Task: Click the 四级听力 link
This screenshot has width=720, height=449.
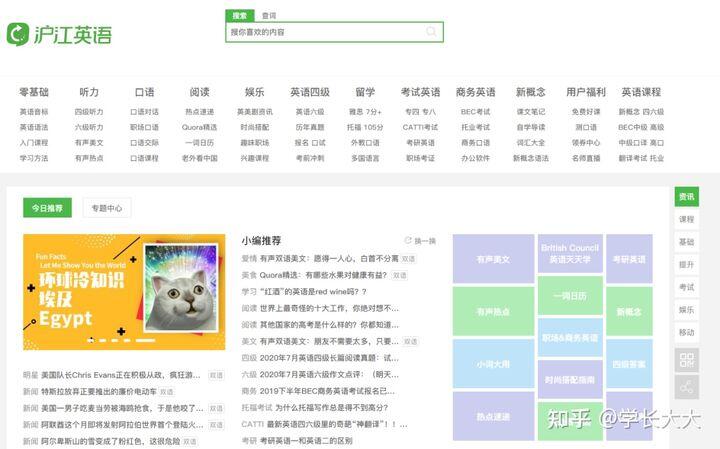Action: (89, 112)
